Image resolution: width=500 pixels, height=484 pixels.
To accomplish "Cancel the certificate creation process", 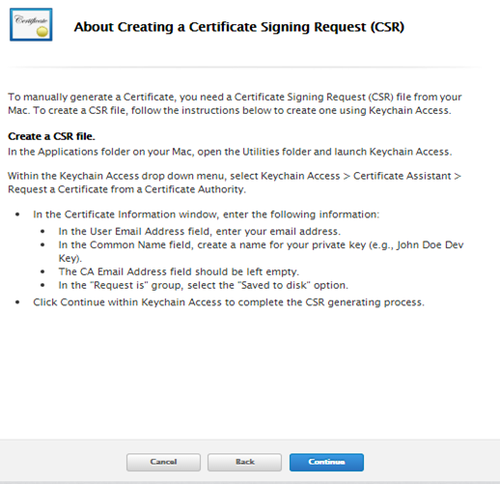I will pyautogui.click(x=163, y=462).
